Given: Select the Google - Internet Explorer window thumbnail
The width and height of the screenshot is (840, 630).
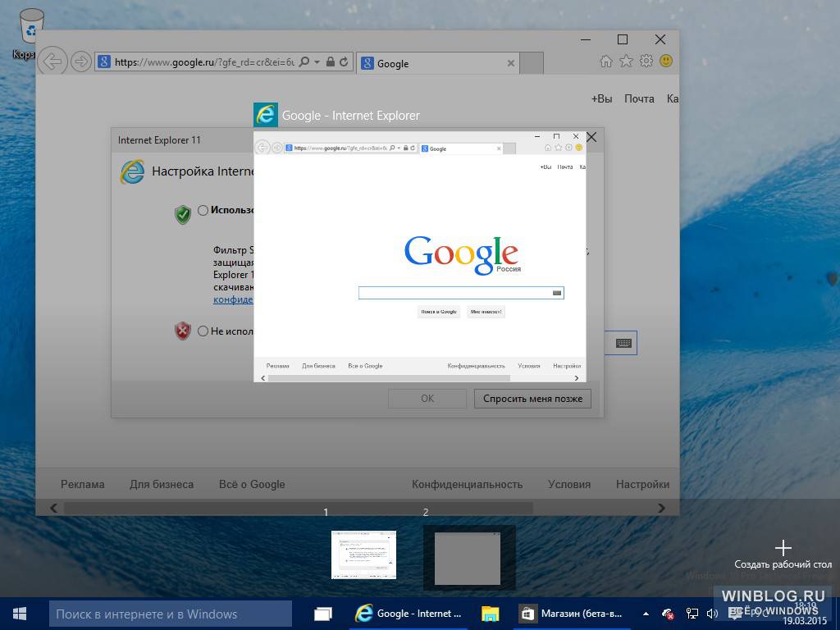Looking at the screenshot, I should pos(420,257).
